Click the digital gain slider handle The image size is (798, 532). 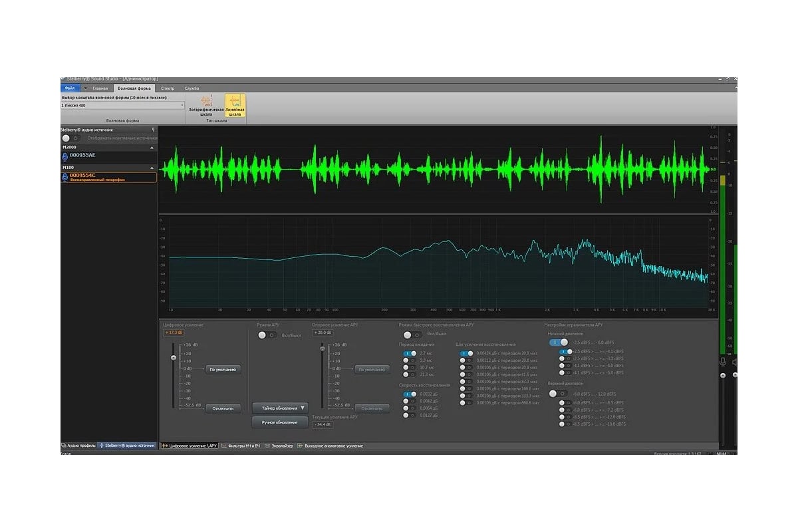point(174,358)
